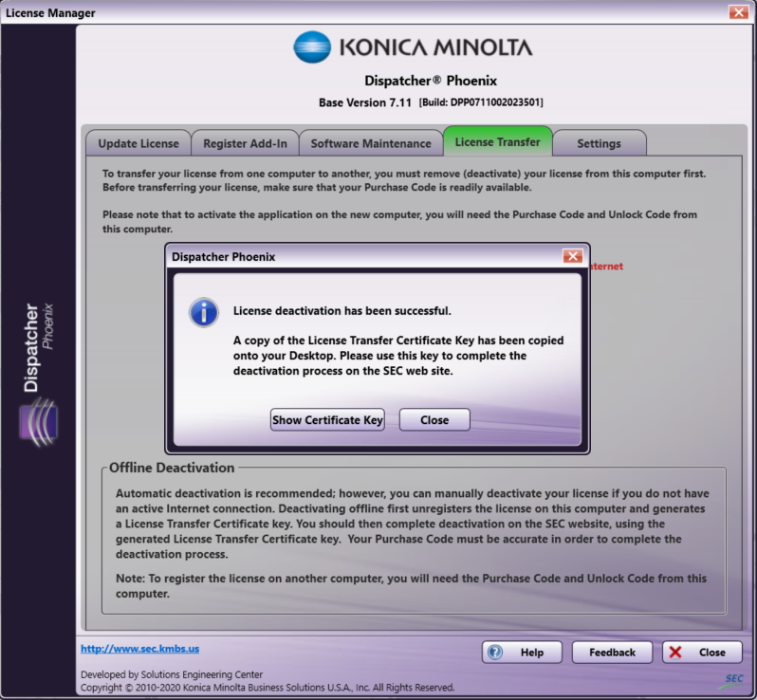The image size is (757, 700).
Task: Click the red X icon on Close
Action: 675,653
